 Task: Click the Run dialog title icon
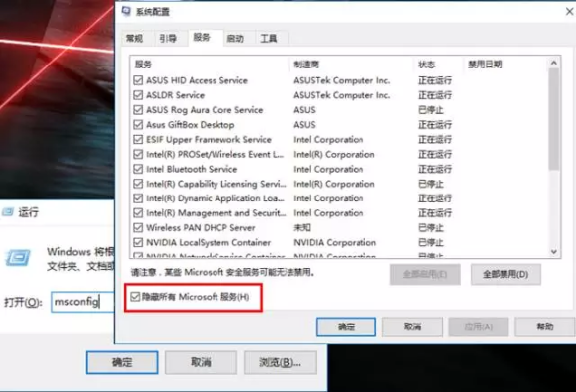click(x=8, y=212)
